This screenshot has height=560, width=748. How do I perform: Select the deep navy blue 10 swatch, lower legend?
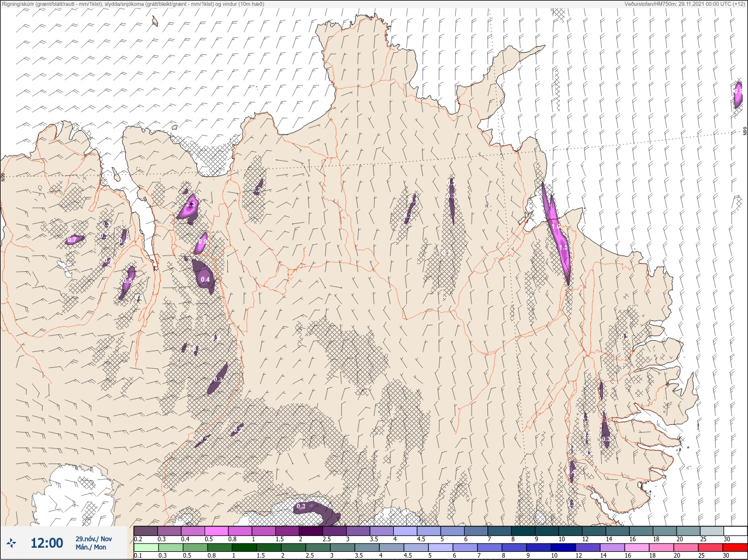tap(565, 548)
